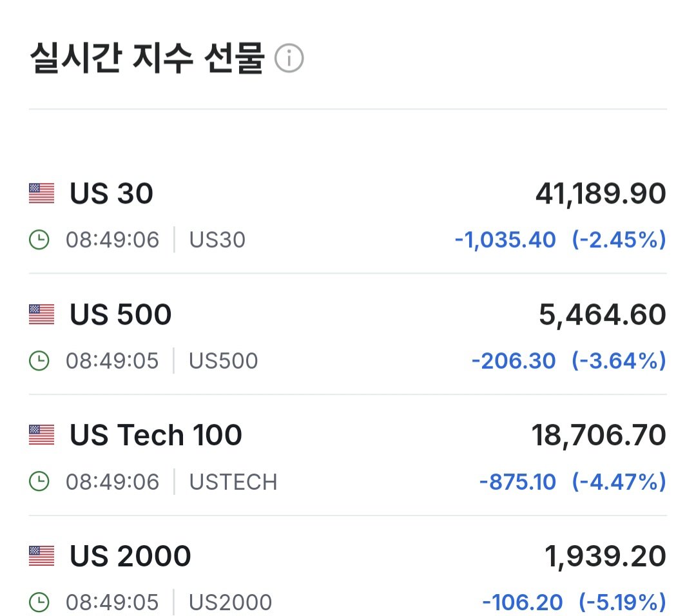Viewport: 696px width, 616px height.
Task: Click the clock icon in the US 2000 row
Action: [40, 602]
